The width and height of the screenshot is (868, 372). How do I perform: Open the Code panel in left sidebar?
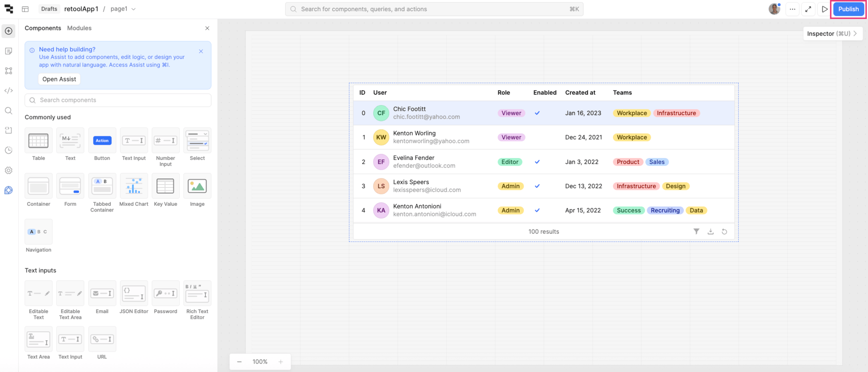tap(9, 91)
